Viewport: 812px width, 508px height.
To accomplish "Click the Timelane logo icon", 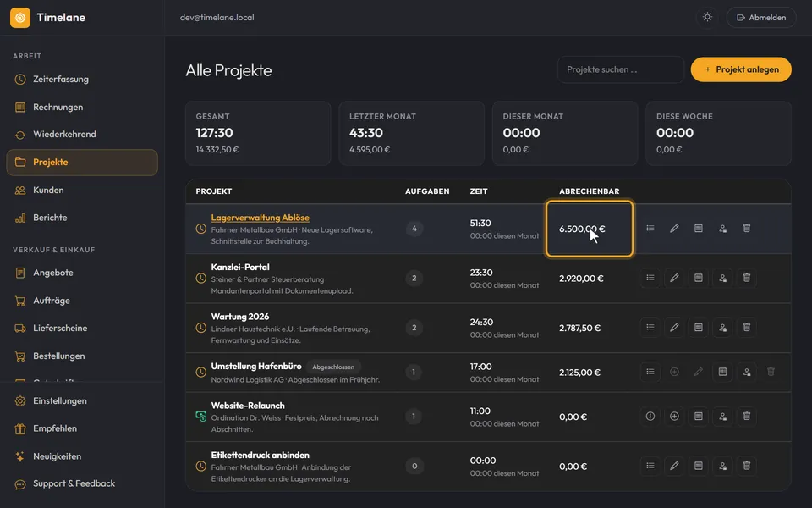I will (x=20, y=18).
